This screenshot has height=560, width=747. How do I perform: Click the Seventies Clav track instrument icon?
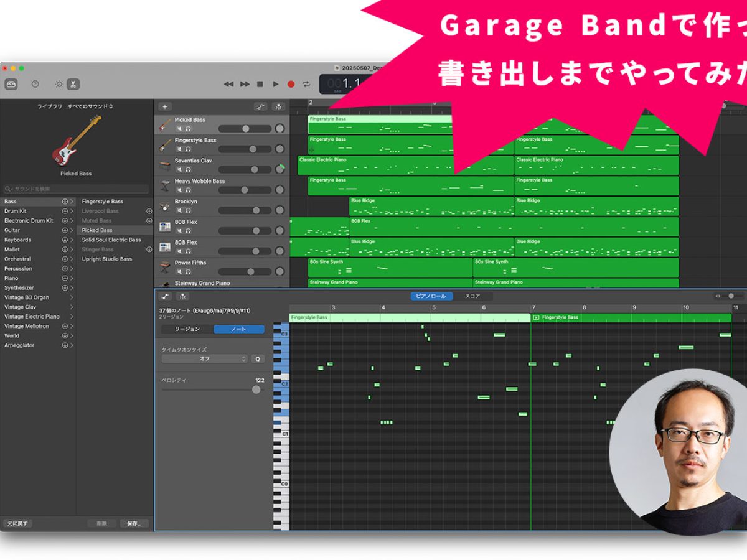(165, 166)
